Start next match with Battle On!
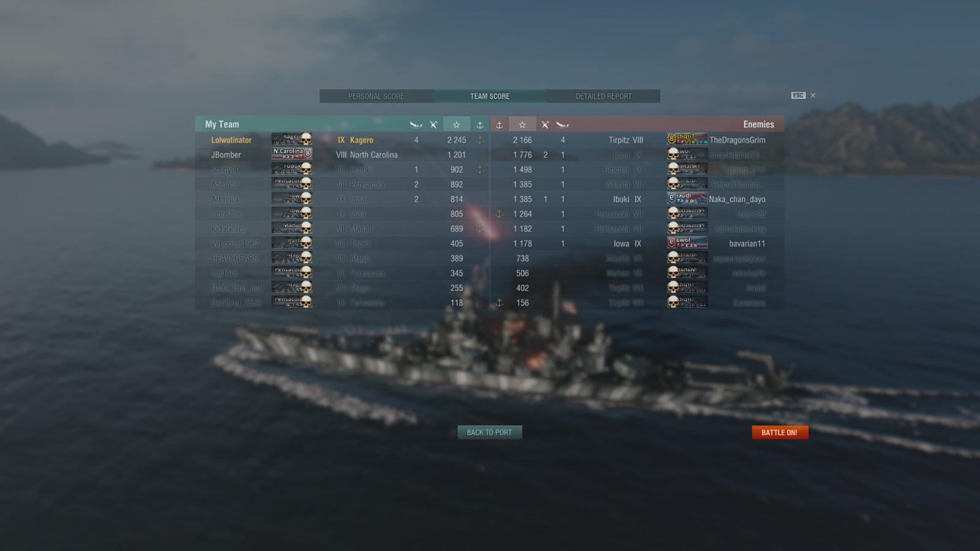Screen dimensions: 980x551 pyautogui.click(x=780, y=432)
